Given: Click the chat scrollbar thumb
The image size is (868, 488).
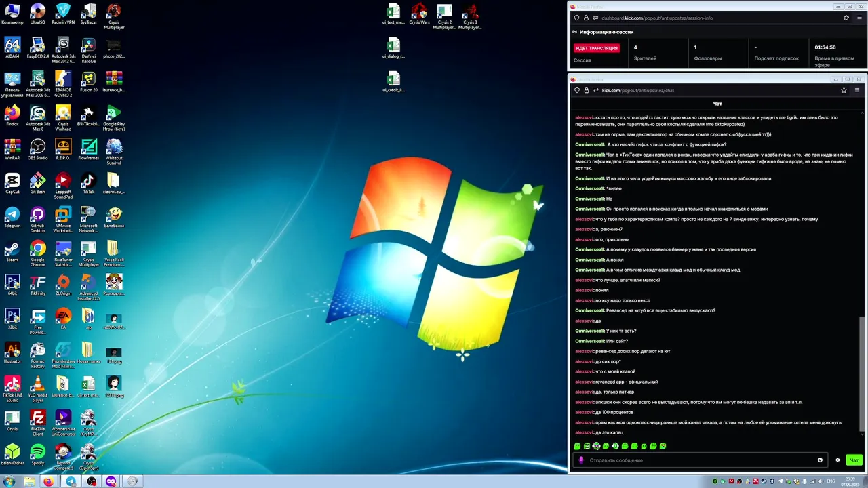Looking at the screenshot, I should click(x=863, y=373).
